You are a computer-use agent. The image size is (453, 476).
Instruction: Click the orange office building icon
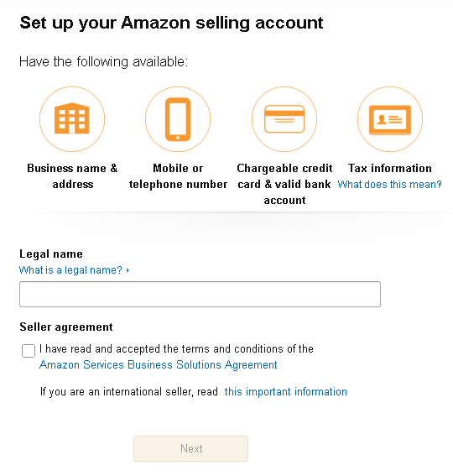click(x=72, y=118)
